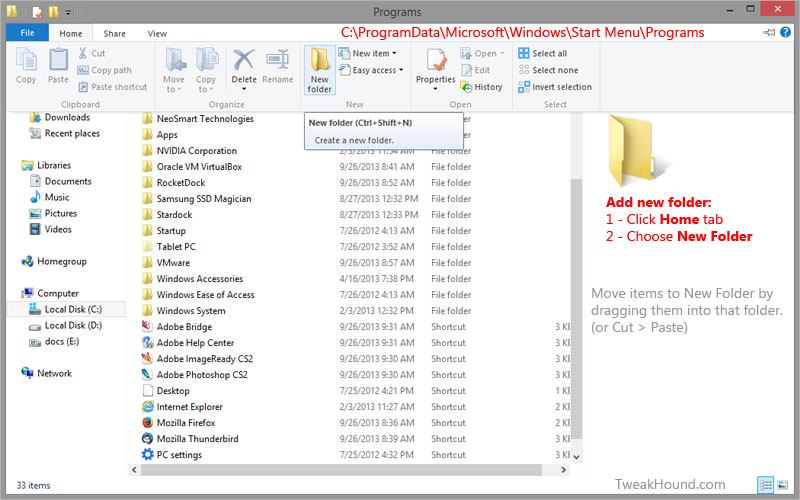Collapse ribbon with the pin icon

pos(769,33)
